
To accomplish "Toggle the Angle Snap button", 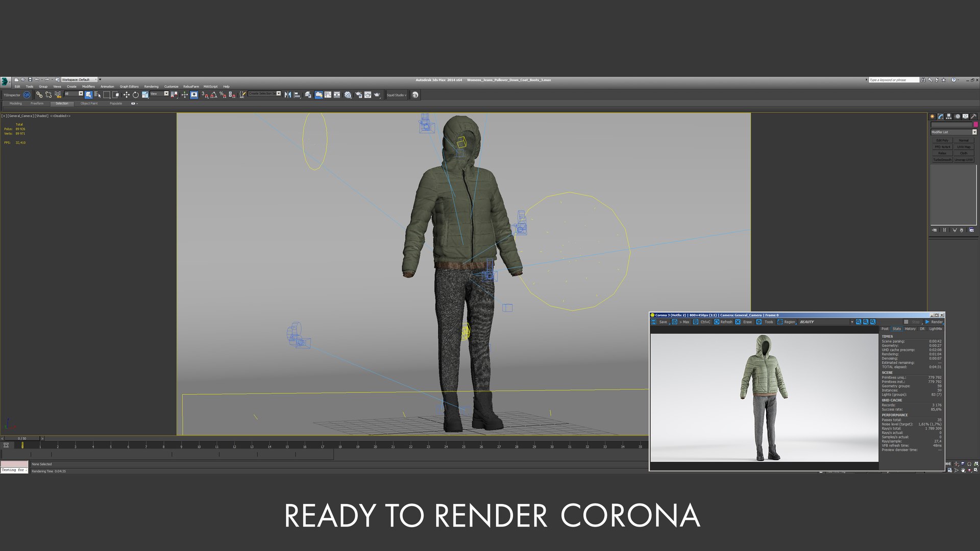I will 214,94.
